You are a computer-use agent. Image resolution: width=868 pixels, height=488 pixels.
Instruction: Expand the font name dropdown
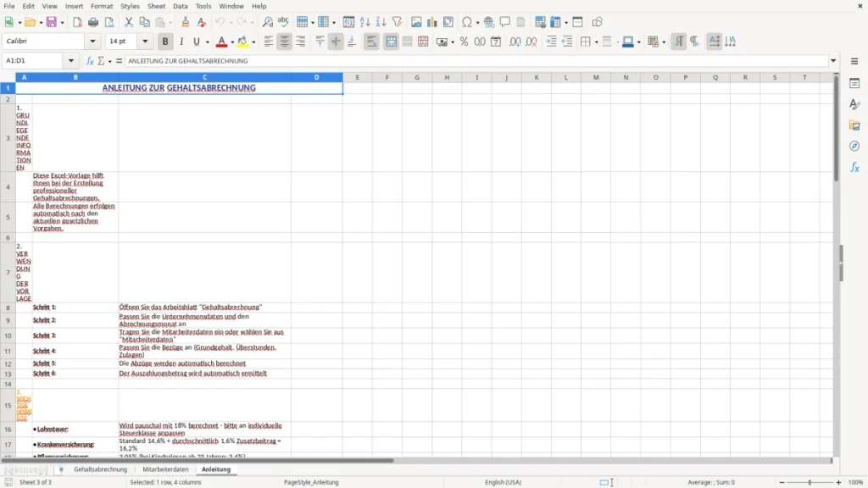point(92,41)
